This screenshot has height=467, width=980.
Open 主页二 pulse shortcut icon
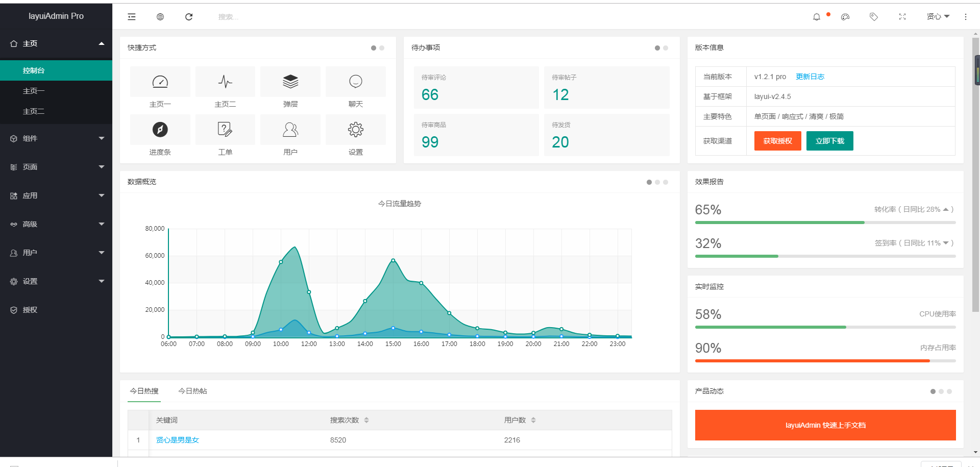225,82
